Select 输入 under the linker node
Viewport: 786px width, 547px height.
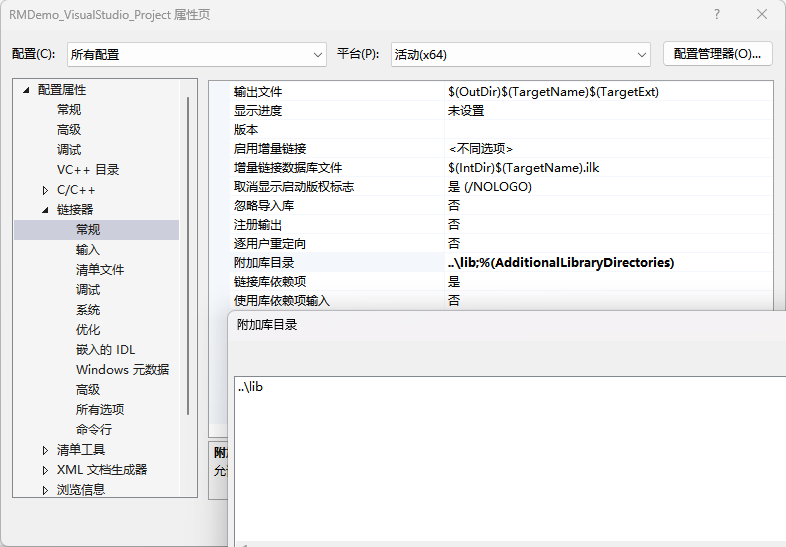88,250
